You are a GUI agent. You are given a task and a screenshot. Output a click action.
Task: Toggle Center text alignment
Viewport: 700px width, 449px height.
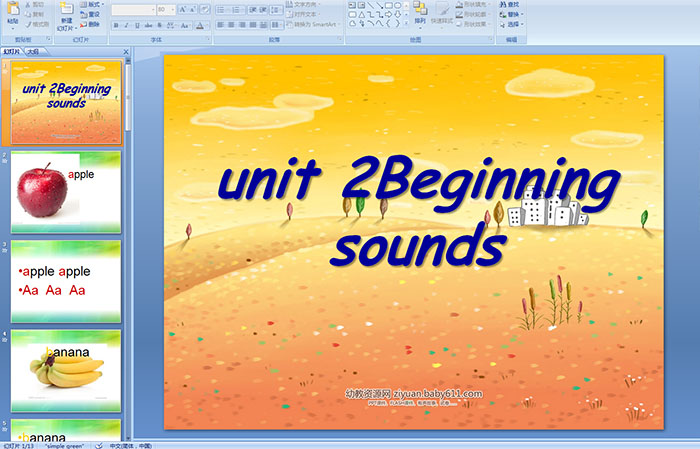tap(231, 25)
